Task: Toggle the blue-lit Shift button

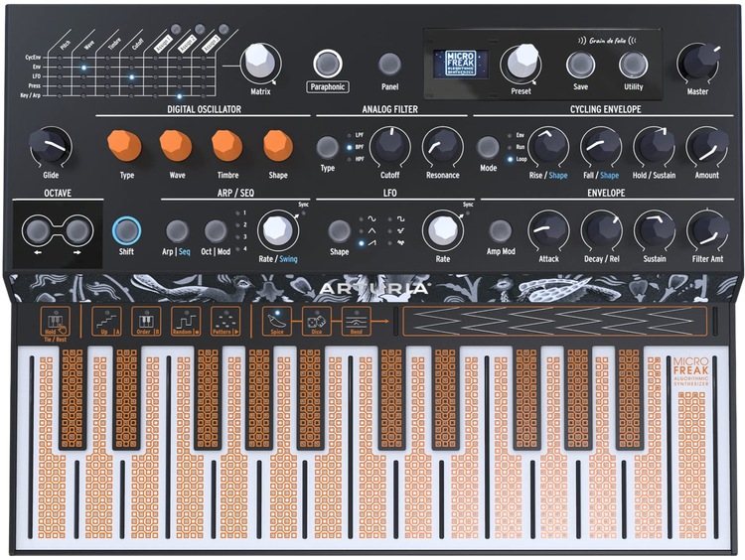Action: pos(126,230)
